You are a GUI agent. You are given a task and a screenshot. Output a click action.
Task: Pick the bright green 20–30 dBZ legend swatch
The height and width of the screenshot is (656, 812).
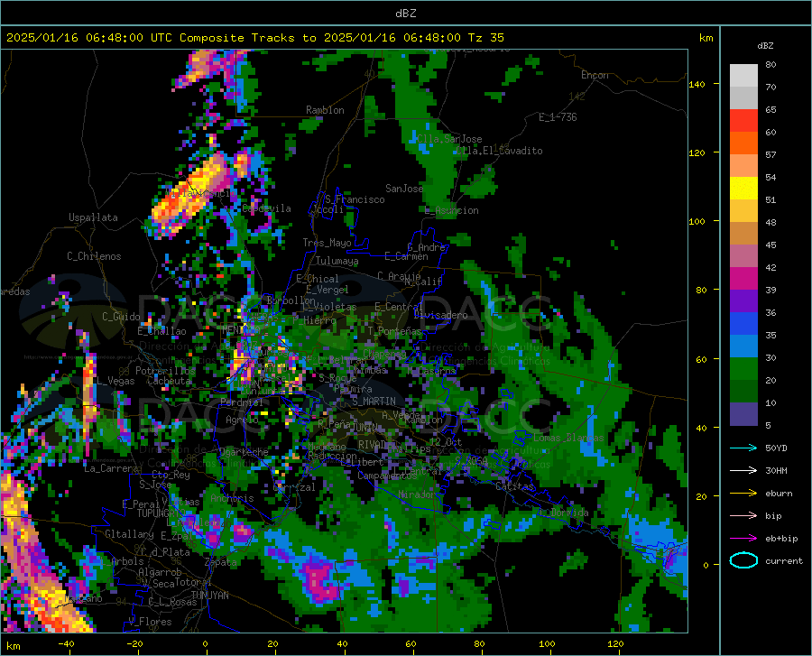click(743, 369)
